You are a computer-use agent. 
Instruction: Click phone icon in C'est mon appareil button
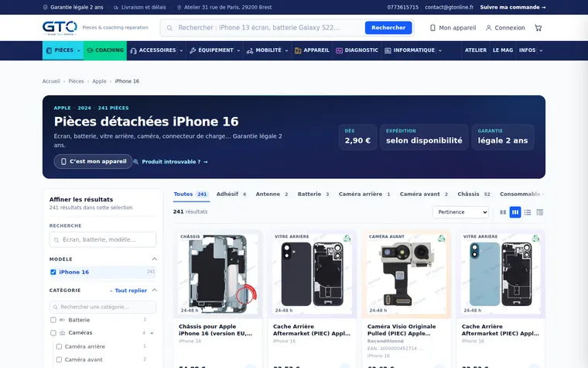(x=63, y=161)
